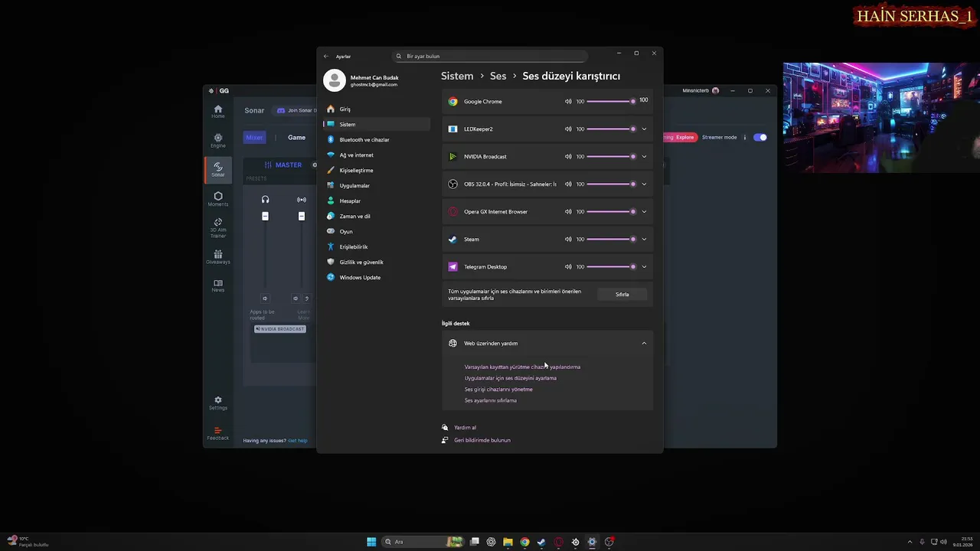Click the Yardım al link
Viewport: 980px width, 551px height.
click(x=465, y=428)
